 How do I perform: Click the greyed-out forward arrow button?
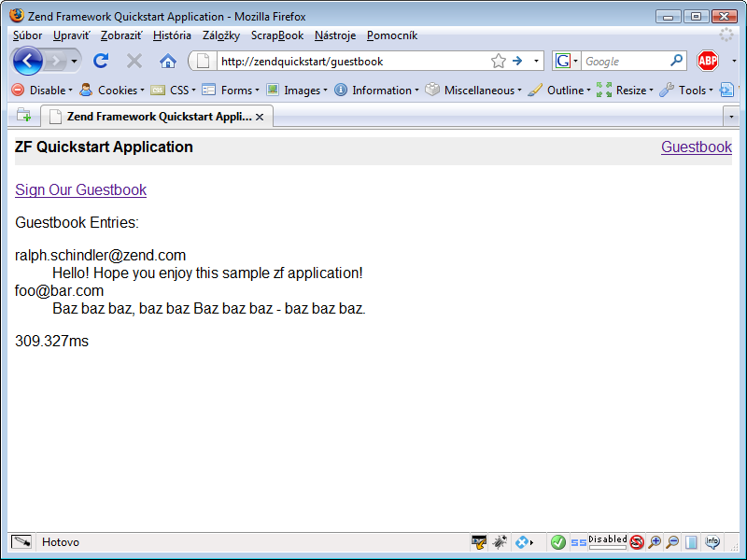(x=56, y=61)
